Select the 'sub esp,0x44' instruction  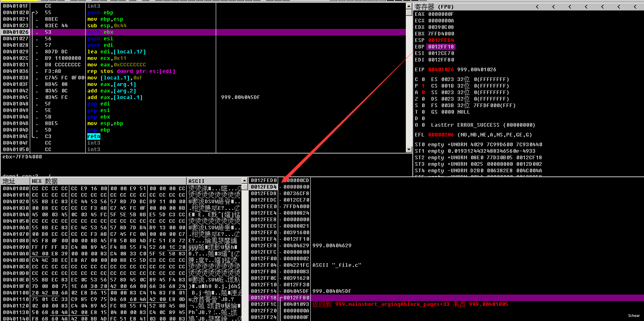pos(107,26)
